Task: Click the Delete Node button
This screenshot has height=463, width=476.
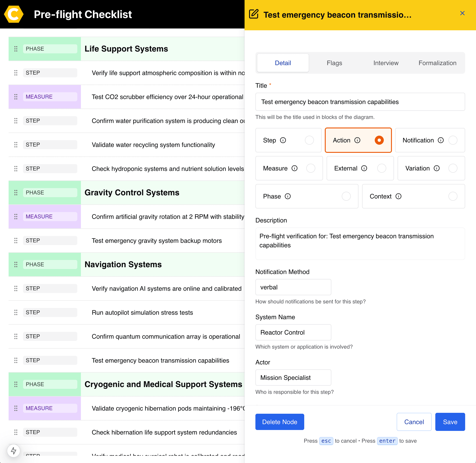Action: click(280, 422)
